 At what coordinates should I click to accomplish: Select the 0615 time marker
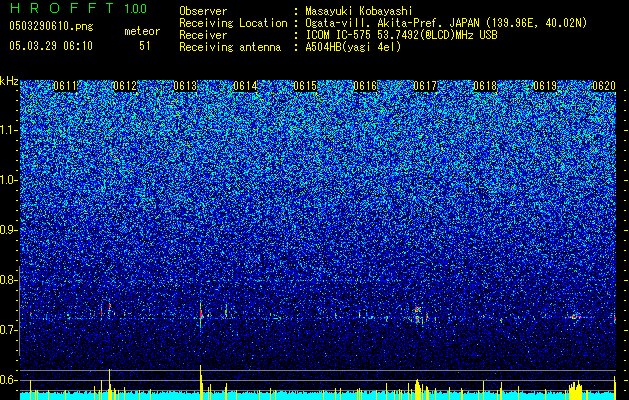click(x=305, y=86)
